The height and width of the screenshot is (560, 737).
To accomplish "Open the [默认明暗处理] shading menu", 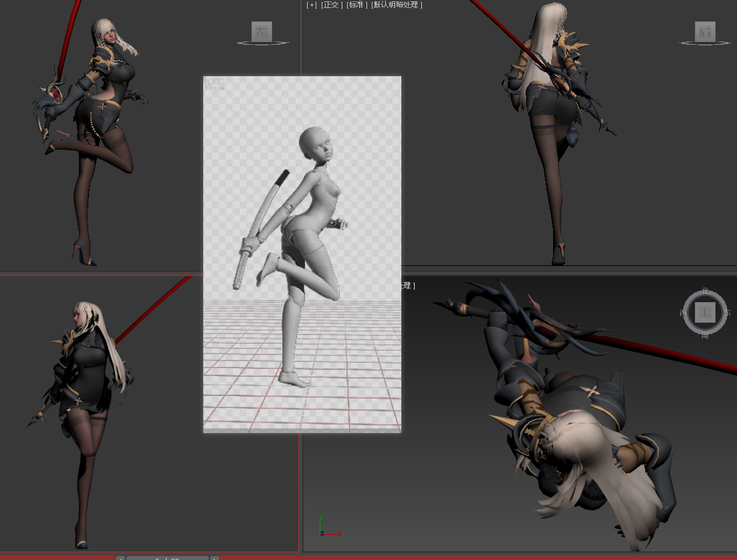I will tap(397, 5).
